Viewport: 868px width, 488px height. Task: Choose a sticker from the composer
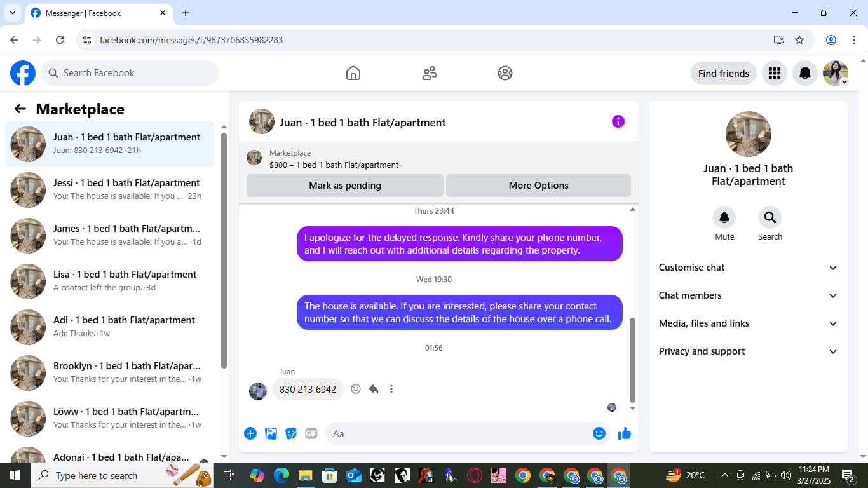click(x=291, y=433)
